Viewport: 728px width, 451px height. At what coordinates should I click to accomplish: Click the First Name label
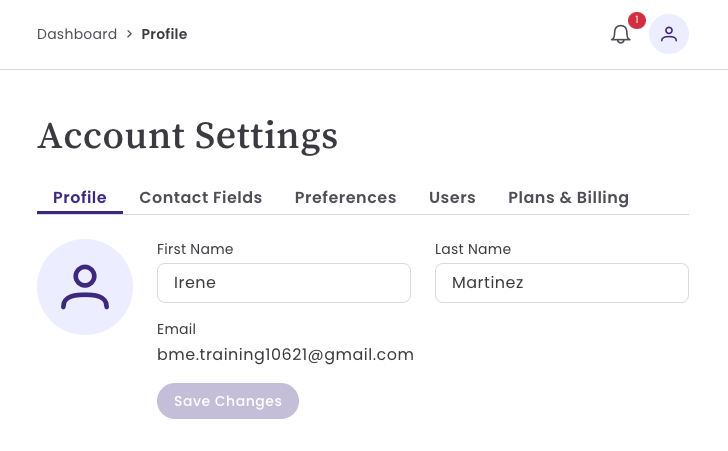[195, 249]
